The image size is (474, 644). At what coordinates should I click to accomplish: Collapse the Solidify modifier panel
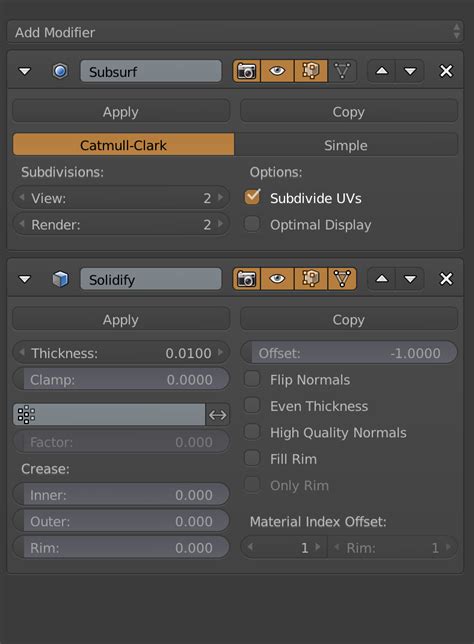tap(25, 279)
